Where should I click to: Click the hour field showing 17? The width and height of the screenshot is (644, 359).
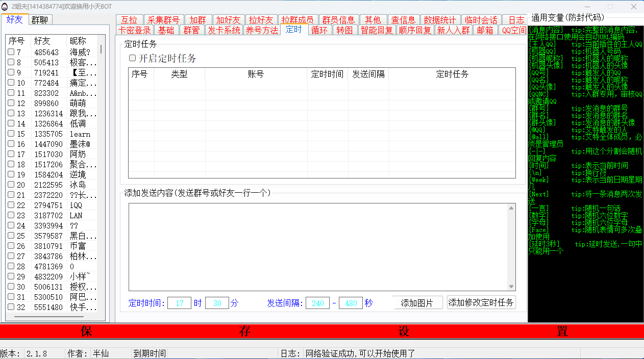coord(179,303)
